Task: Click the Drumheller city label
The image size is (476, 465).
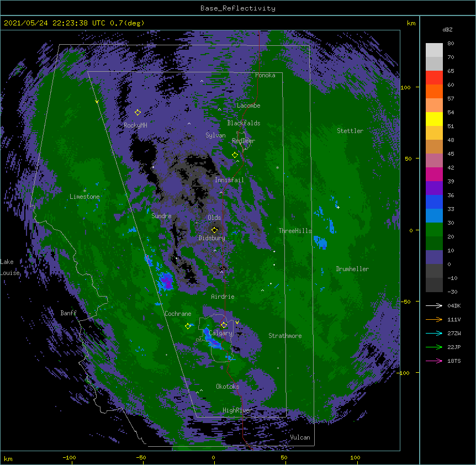Action: tap(352, 269)
